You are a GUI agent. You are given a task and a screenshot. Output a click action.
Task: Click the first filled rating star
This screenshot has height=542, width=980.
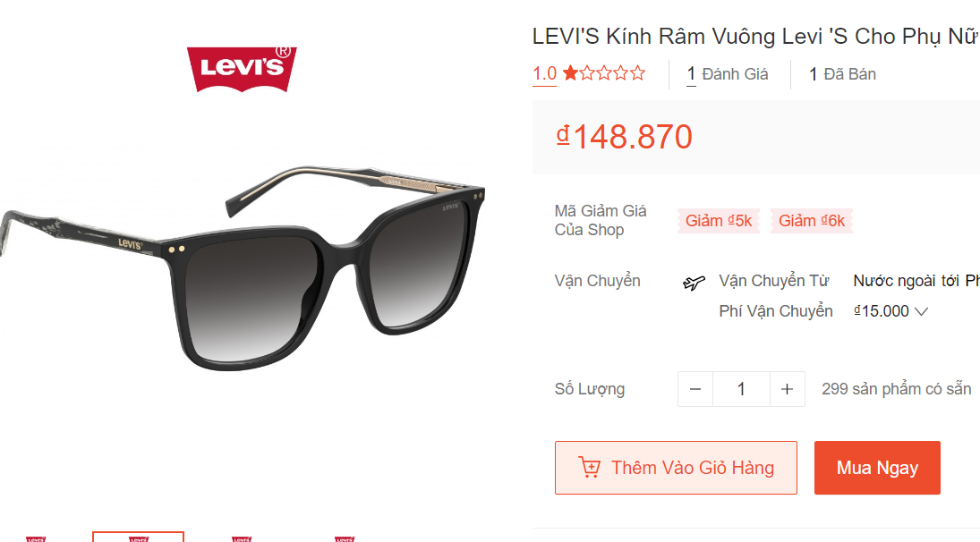(x=570, y=73)
